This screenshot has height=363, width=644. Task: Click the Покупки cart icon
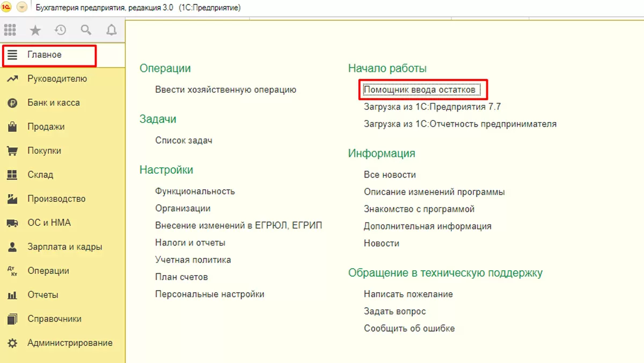pos(12,151)
